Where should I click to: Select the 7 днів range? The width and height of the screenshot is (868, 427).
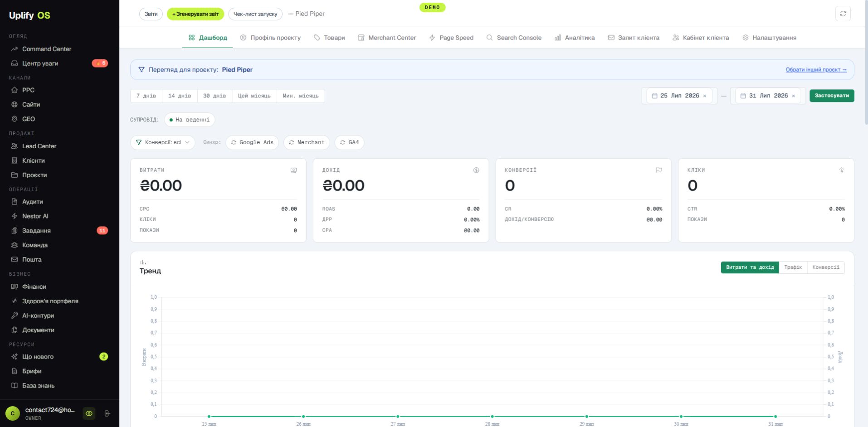(146, 96)
